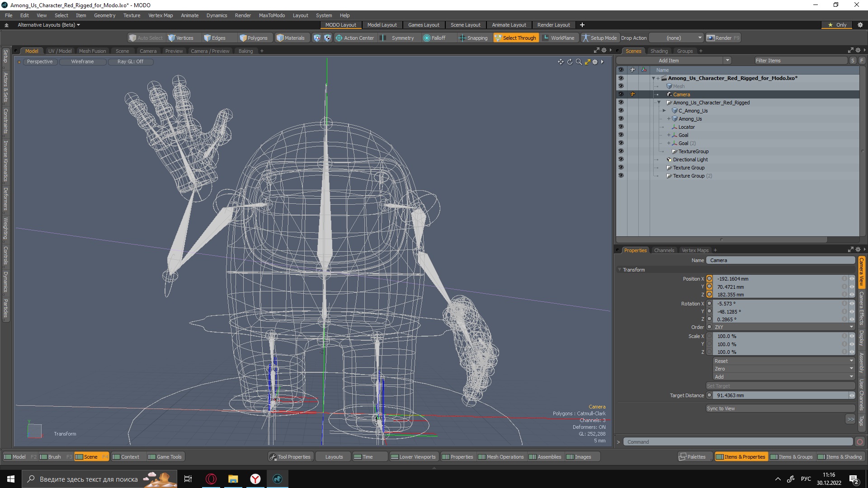Click the Wireframe shading button

click(82, 62)
